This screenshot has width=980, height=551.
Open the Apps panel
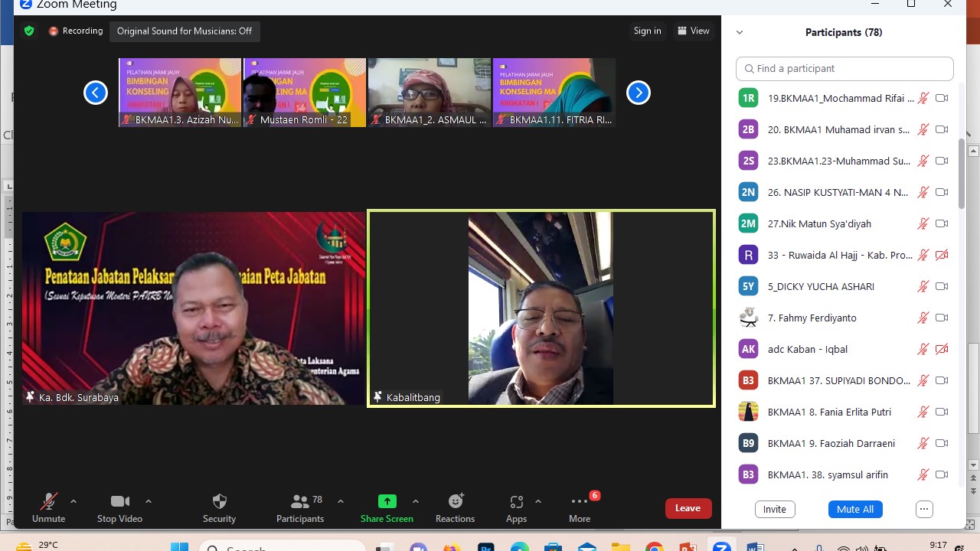coord(516,507)
